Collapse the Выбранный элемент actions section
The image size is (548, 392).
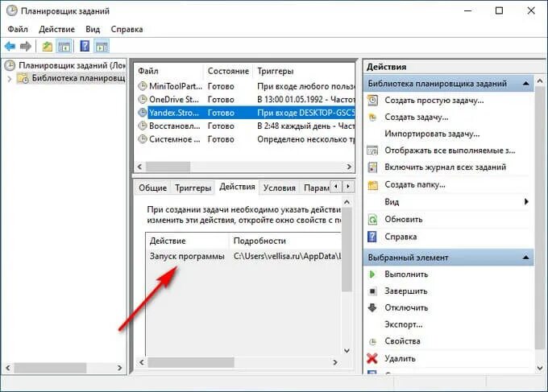point(525,258)
